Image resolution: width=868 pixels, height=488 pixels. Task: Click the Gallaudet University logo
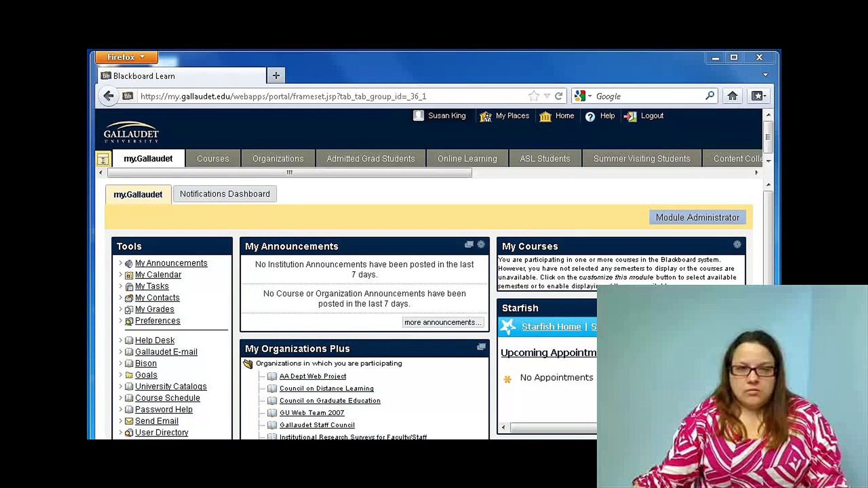(x=131, y=132)
